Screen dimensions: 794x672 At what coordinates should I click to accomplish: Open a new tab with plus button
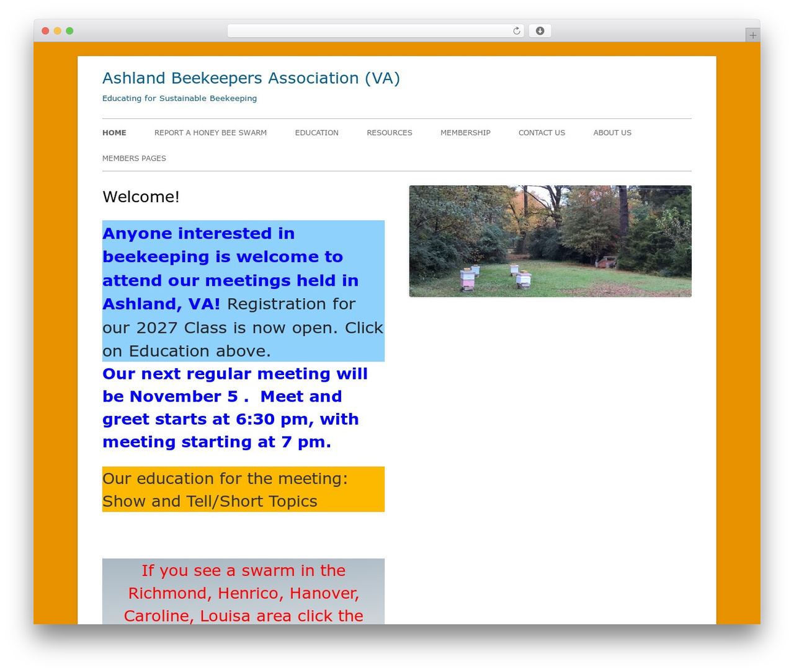[x=752, y=35]
